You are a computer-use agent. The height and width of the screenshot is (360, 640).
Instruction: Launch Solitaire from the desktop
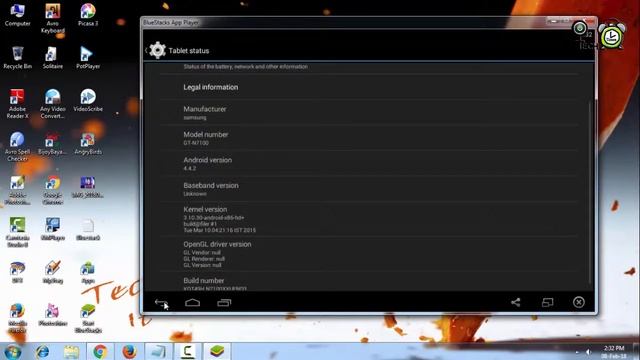(x=53, y=58)
